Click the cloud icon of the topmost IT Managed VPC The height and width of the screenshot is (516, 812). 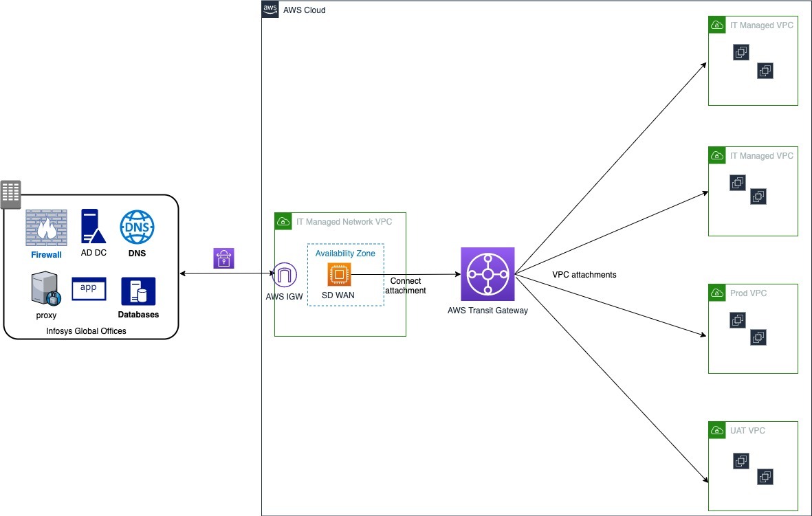(717, 25)
